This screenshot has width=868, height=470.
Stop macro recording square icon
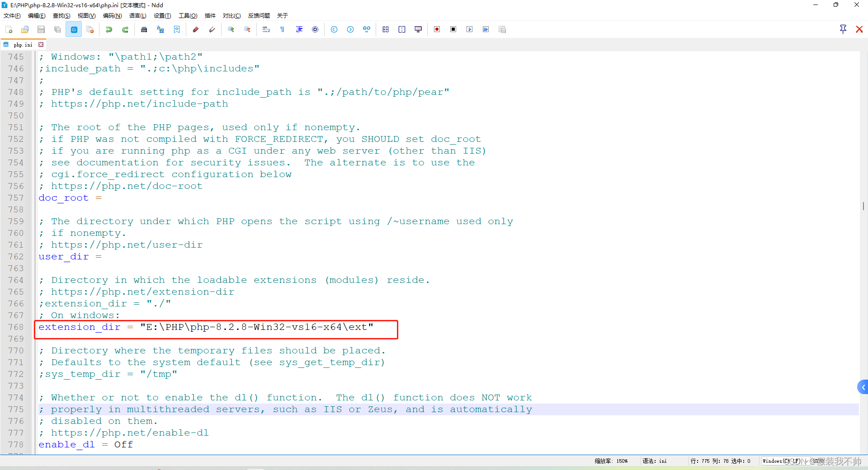tap(453, 29)
